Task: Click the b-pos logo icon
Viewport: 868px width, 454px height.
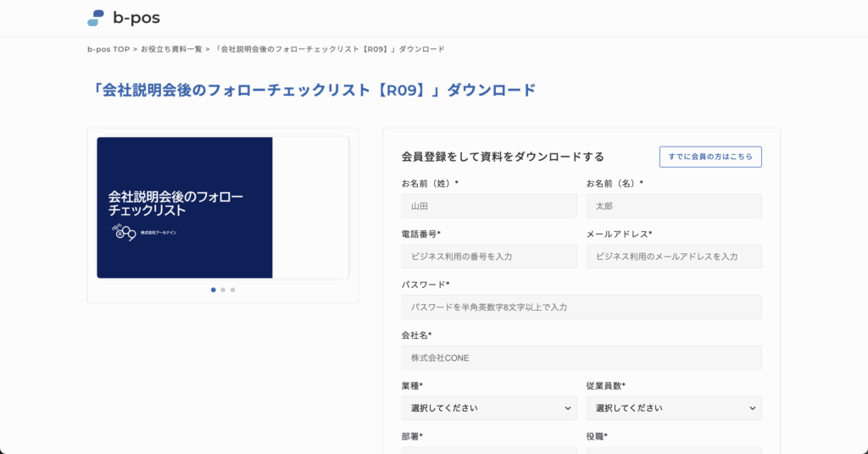Action: [x=96, y=18]
